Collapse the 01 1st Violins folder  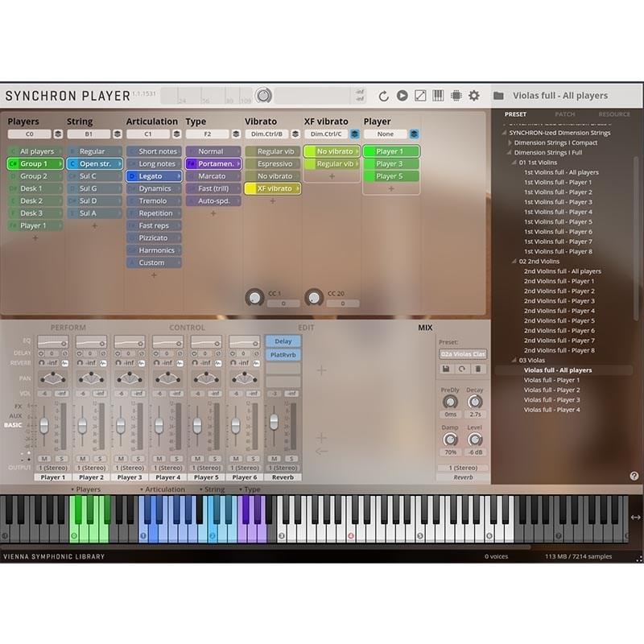[x=514, y=163]
